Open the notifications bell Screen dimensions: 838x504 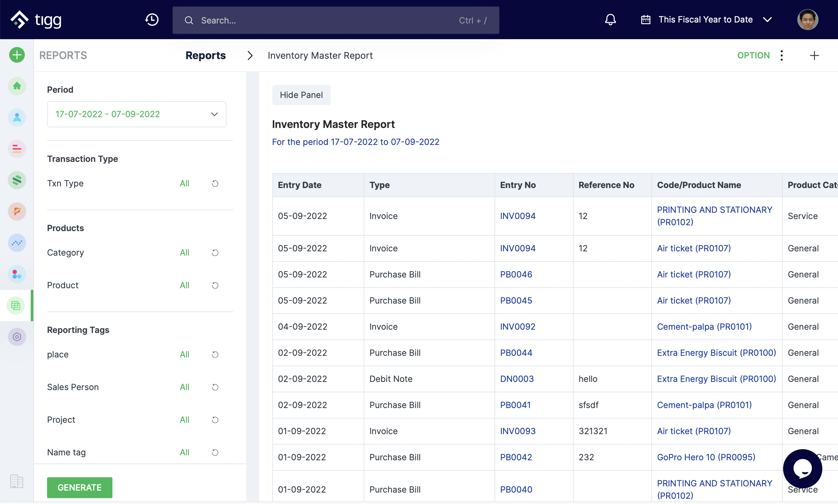pyautogui.click(x=610, y=20)
